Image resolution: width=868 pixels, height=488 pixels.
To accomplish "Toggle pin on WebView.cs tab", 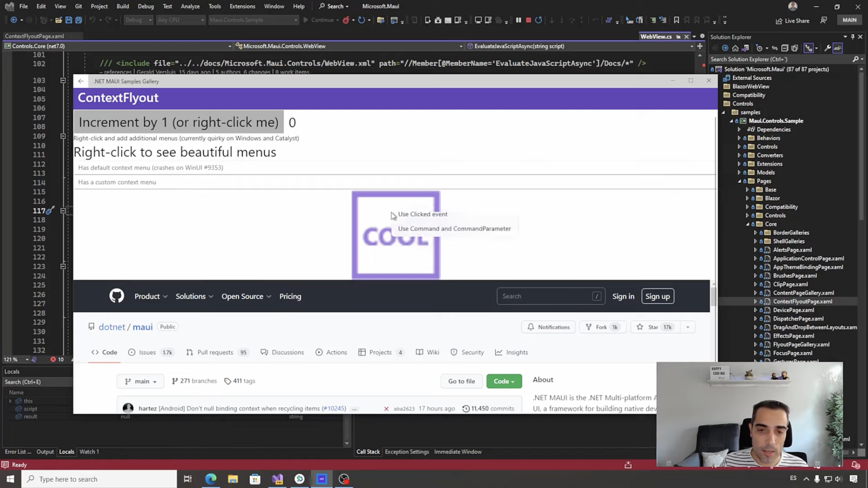I will pyautogui.click(x=678, y=37).
